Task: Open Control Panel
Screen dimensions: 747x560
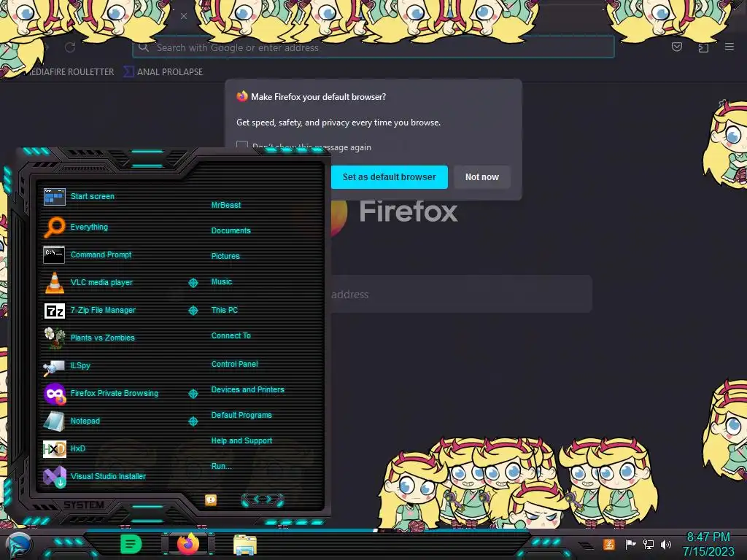Action: coord(234,364)
